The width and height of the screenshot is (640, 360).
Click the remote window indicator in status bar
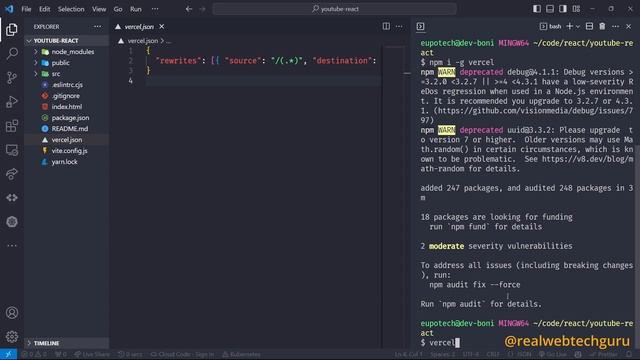[x=8, y=354]
